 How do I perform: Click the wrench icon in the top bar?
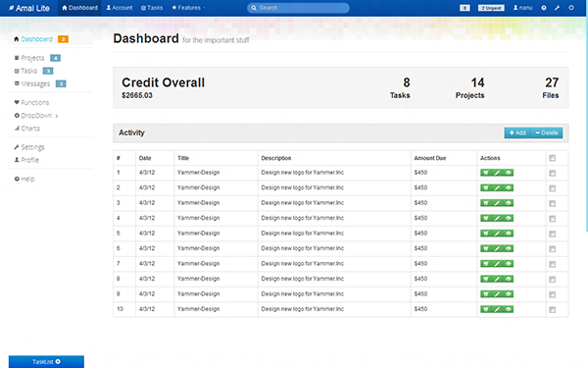point(558,8)
